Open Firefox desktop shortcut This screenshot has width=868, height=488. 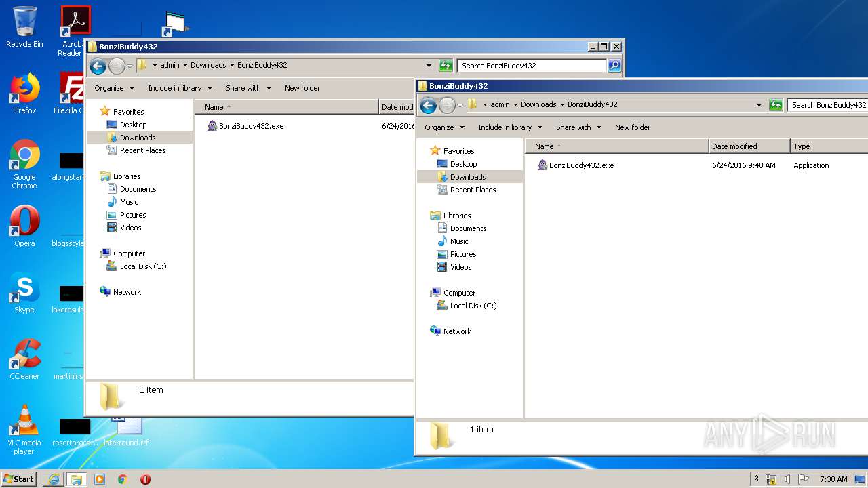(24, 94)
